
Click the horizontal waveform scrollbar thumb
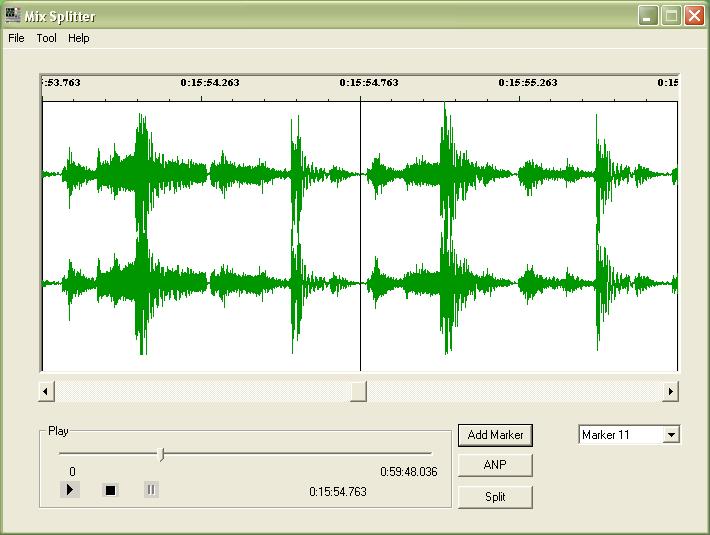click(x=358, y=391)
